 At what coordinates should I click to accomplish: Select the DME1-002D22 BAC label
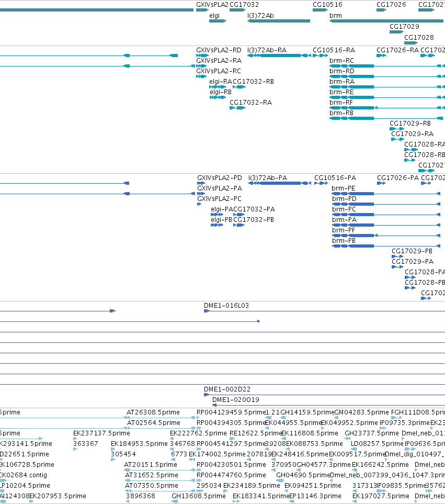coord(227,389)
